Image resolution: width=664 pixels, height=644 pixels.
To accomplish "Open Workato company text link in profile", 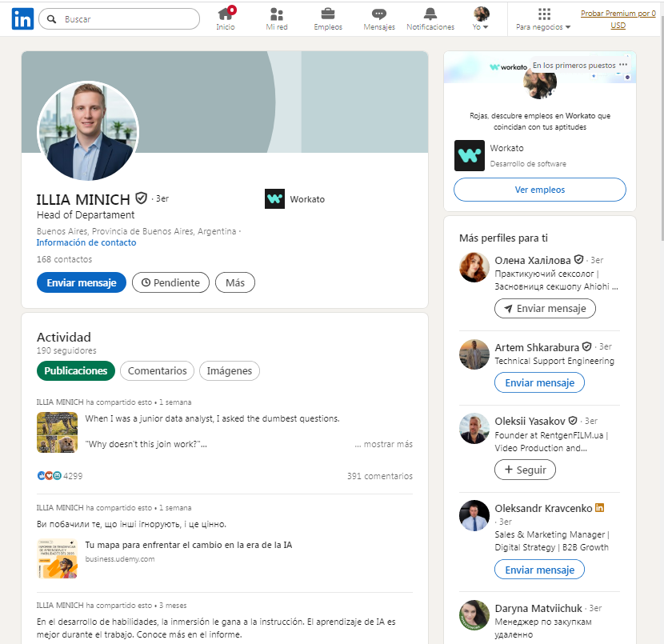I will tap(307, 199).
